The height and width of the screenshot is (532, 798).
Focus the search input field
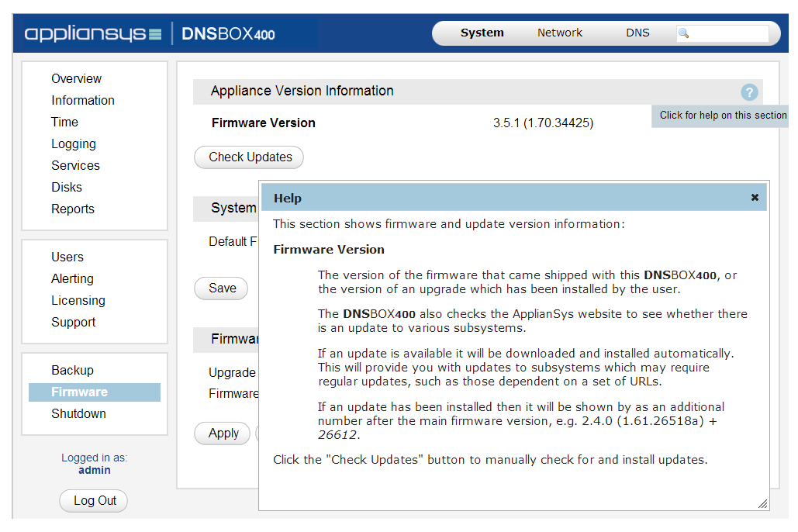[723, 33]
